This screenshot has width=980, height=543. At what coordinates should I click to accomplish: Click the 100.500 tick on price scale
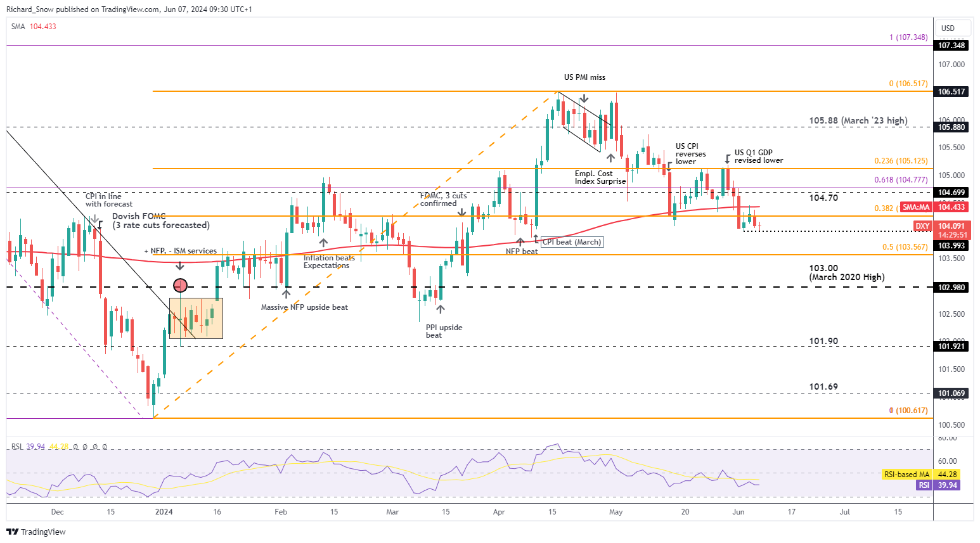[x=951, y=425]
